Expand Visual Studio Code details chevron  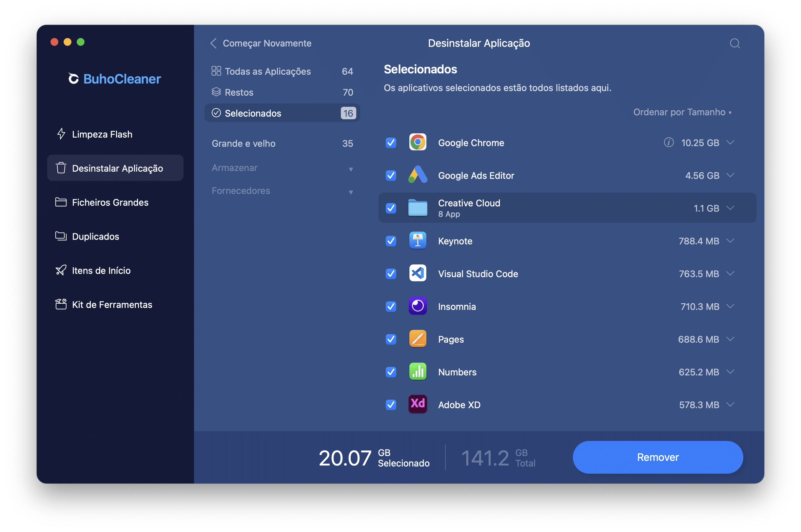[x=731, y=273]
